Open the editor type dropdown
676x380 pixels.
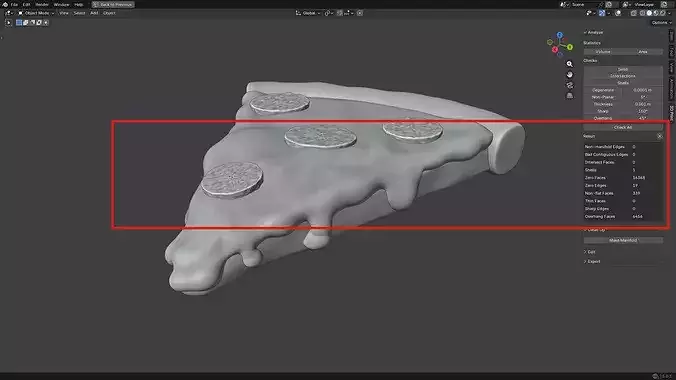tap(9, 13)
